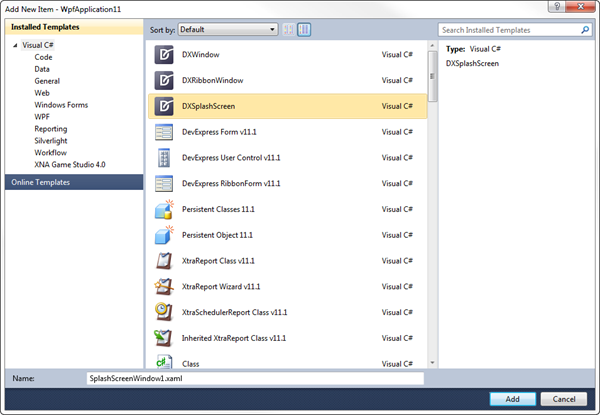Click the scrollbar up arrow
Screen dimensions: 600x415
tap(432, 46)
